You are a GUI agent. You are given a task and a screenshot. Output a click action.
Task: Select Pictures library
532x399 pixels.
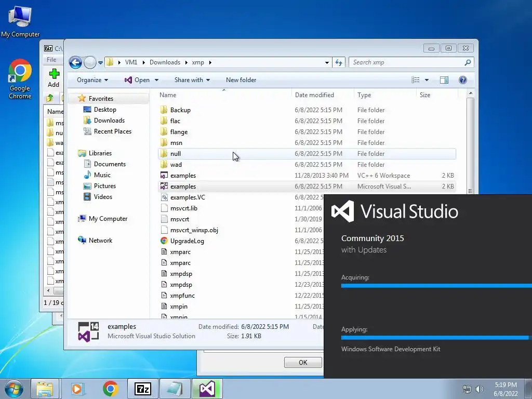point(104,186)
